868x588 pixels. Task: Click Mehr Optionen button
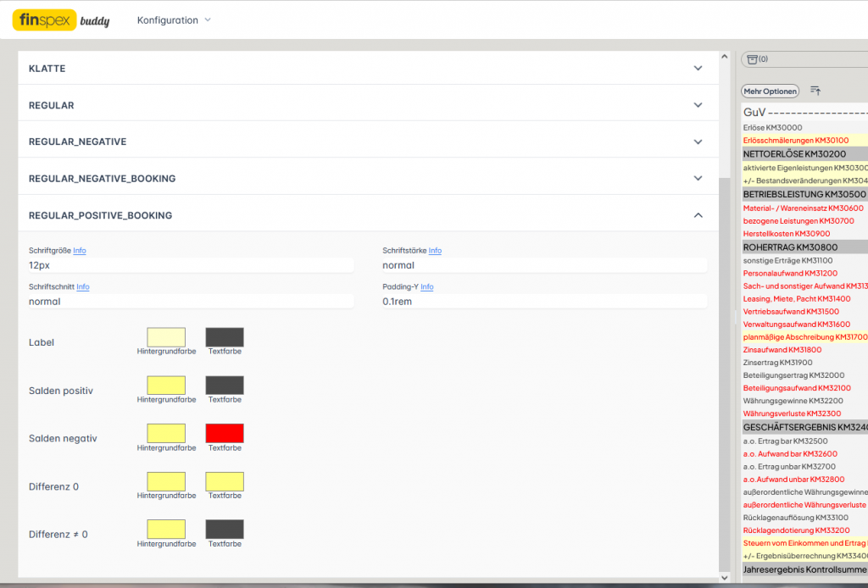(x=770, y=91)
